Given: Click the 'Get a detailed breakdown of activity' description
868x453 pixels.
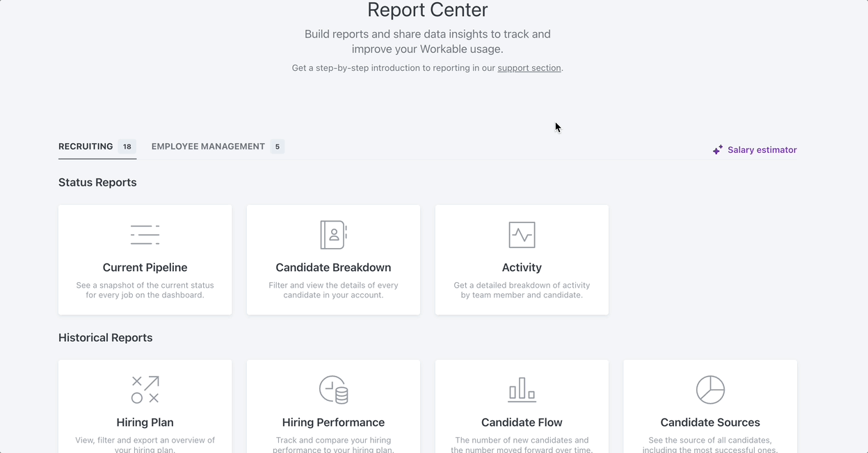Looking at the screenshot, I should (522, 290).
